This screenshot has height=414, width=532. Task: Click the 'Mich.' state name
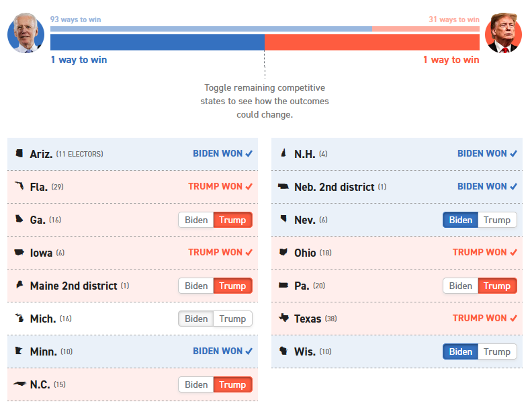click(43, 319)
